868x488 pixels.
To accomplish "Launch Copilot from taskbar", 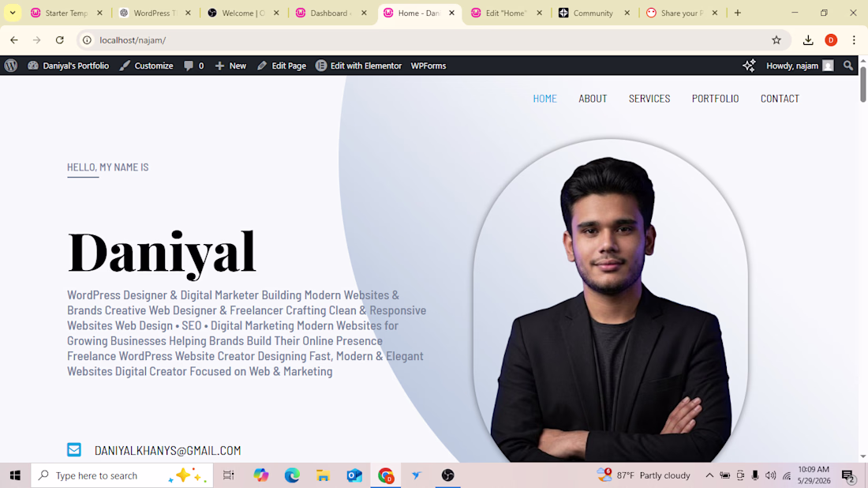I will (260, 475).
